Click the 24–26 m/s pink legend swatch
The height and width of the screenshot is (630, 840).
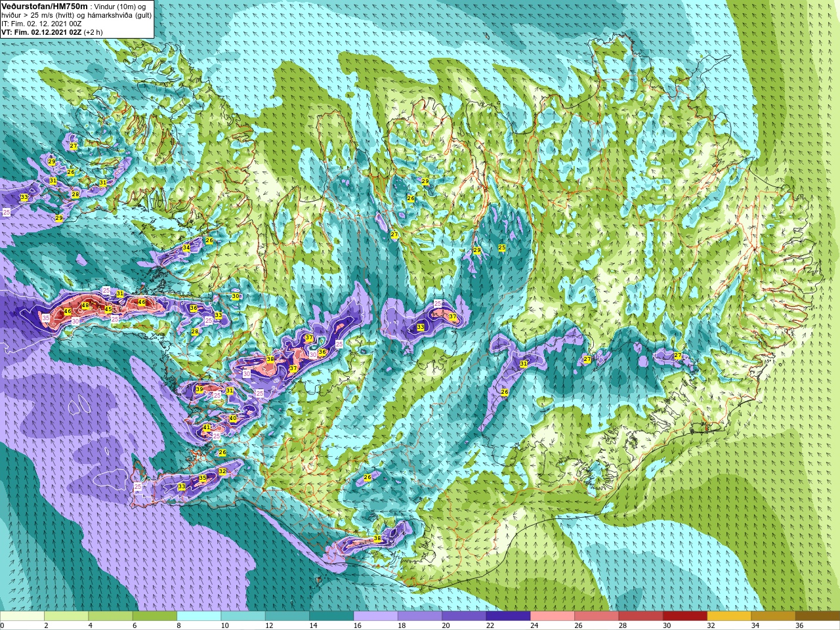[x=553, y=616]
